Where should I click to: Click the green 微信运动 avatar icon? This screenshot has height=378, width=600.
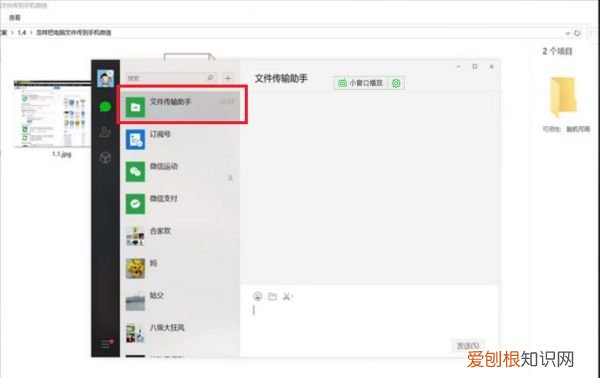(135, 172)
